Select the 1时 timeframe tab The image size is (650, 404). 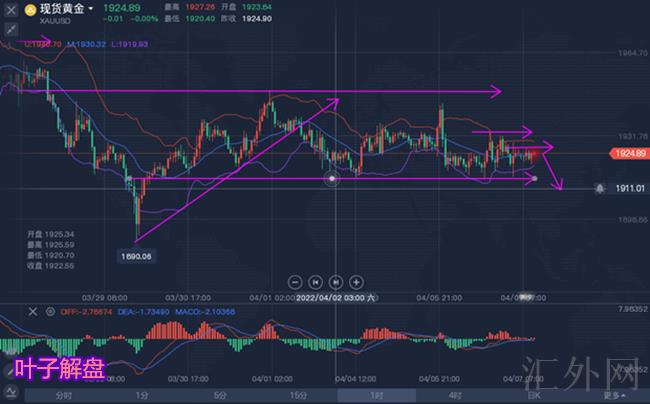(377, 395)
